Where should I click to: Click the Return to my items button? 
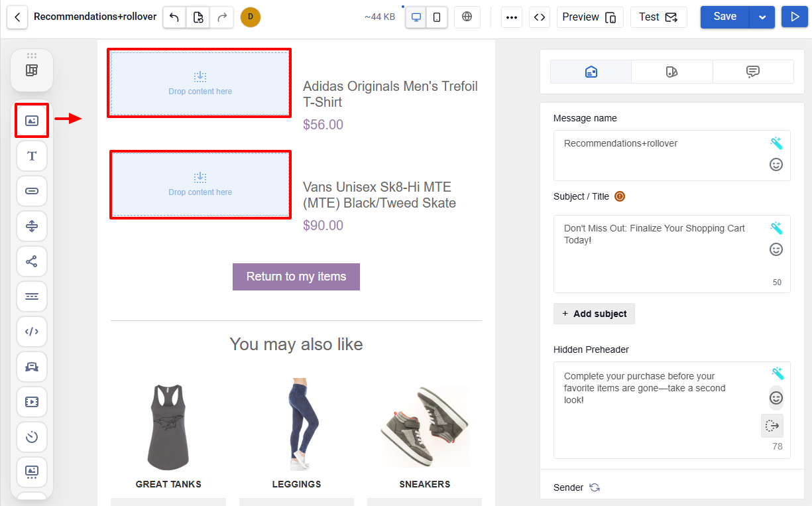tap(296, 277)
